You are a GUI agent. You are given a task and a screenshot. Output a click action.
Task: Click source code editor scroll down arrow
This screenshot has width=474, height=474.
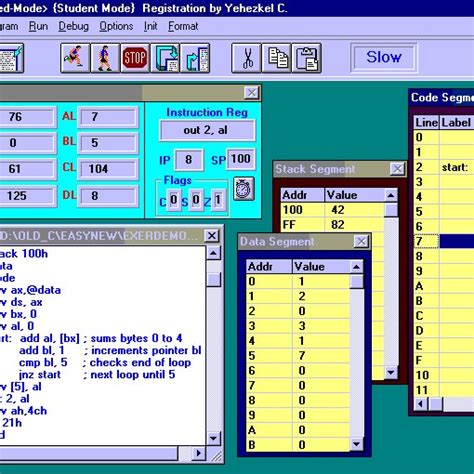[213, 438]
